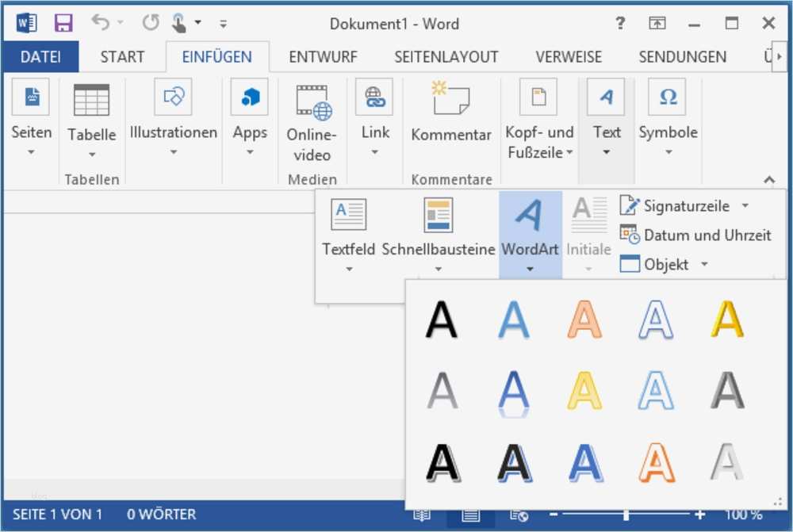Screen dimensions: 793x532
Task: Open the Tabelle insert menu
Action: coord(91,121)
